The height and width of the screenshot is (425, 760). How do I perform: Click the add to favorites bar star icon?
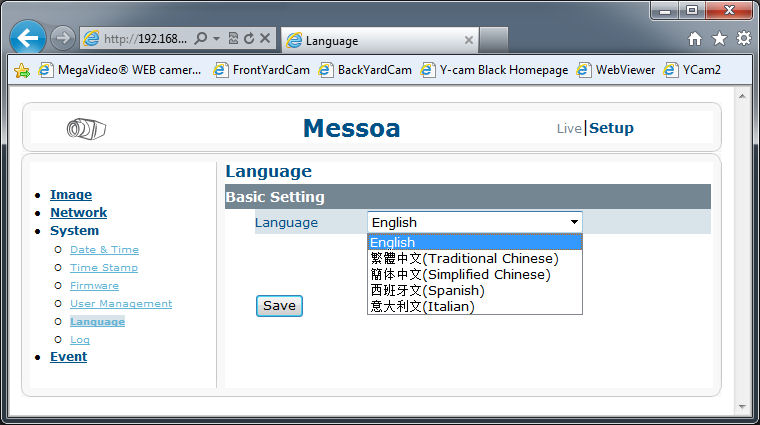(22, 70)
